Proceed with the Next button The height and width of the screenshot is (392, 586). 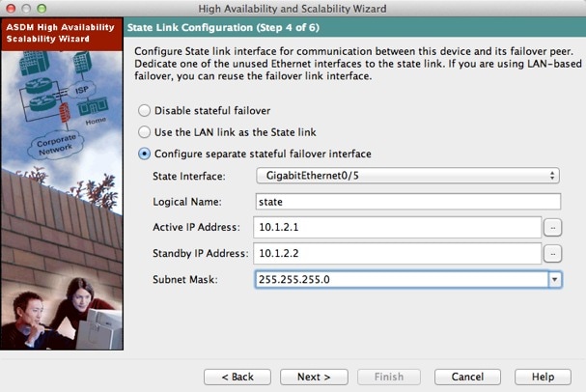(x=314, y=377)
